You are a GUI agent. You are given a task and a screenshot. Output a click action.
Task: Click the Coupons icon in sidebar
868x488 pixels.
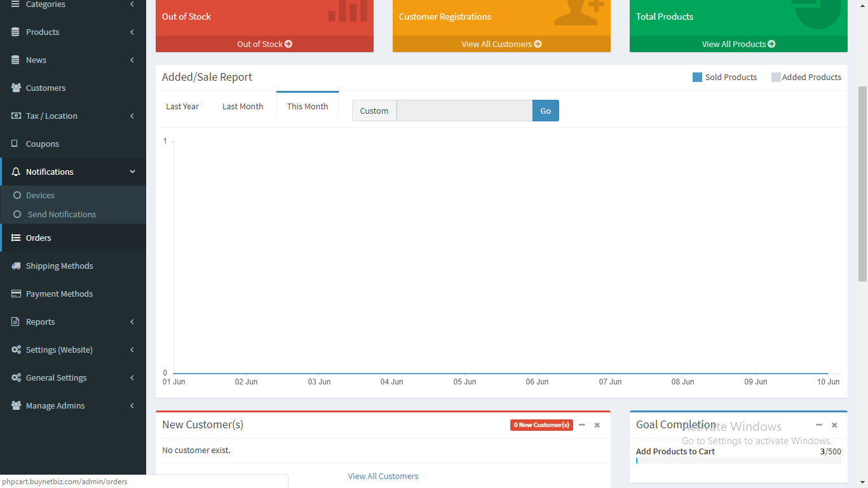(x=15, y=144)
